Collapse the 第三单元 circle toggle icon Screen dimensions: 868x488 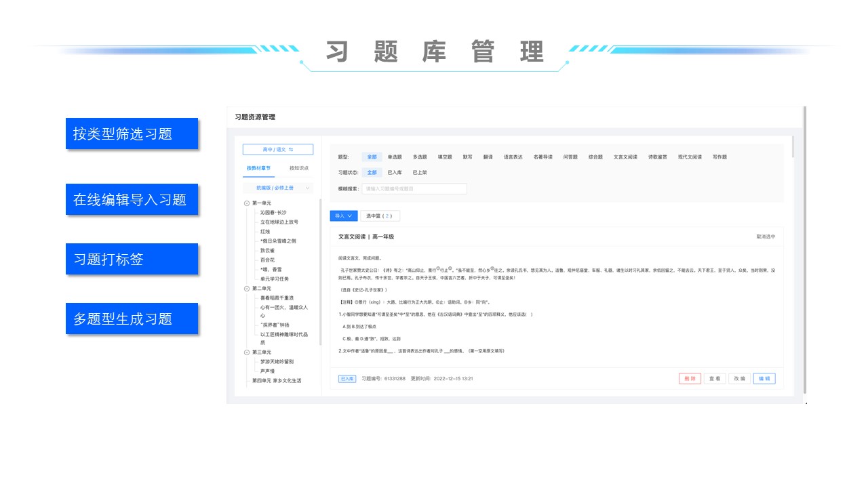point(247,352)
